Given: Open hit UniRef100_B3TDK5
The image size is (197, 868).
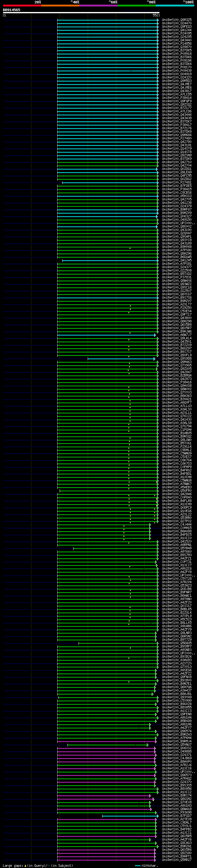Looking at the screenshot, I should click(177, 50).
